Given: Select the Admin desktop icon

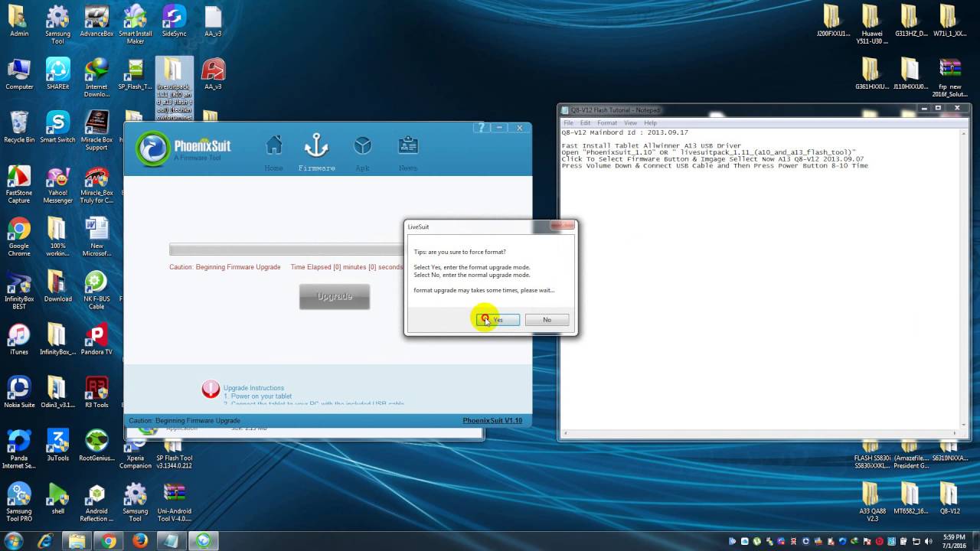Looking at the screenshot, I should (19, 21).
